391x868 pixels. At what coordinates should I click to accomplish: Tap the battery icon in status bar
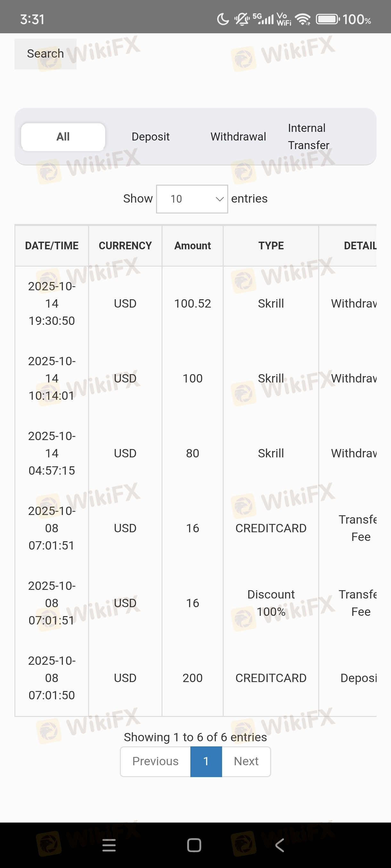coord(327,19)
